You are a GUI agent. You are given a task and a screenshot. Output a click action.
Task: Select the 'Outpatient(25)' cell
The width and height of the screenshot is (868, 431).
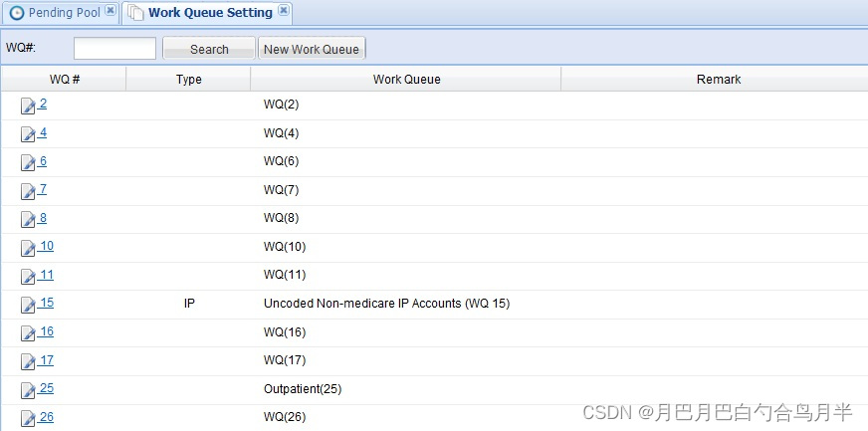click(x=303, y=389)
